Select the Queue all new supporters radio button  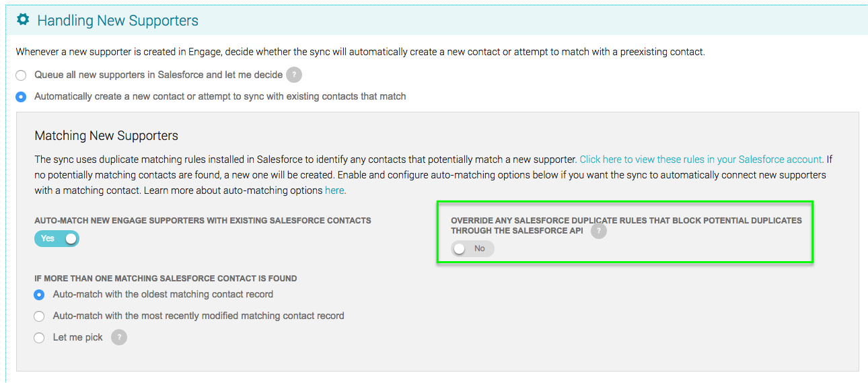click(21, 75)
